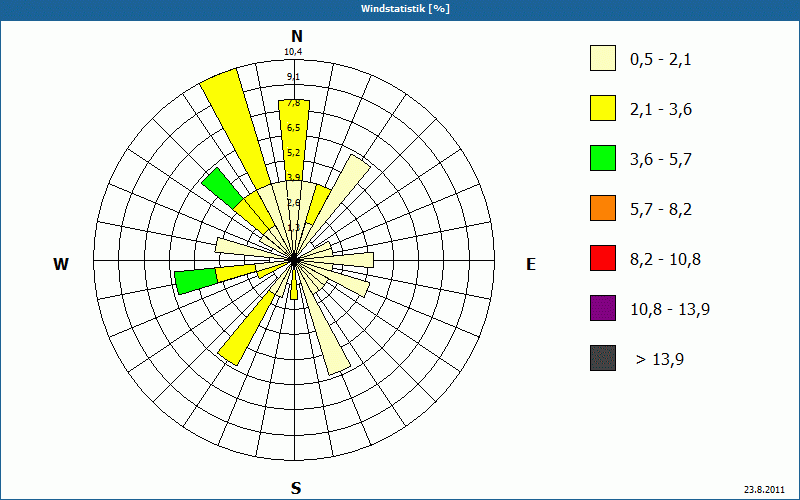Image resolution: width=800 pixels, height=500 pixels.
Task: Select the N compass label
Action: click(296, 36)
